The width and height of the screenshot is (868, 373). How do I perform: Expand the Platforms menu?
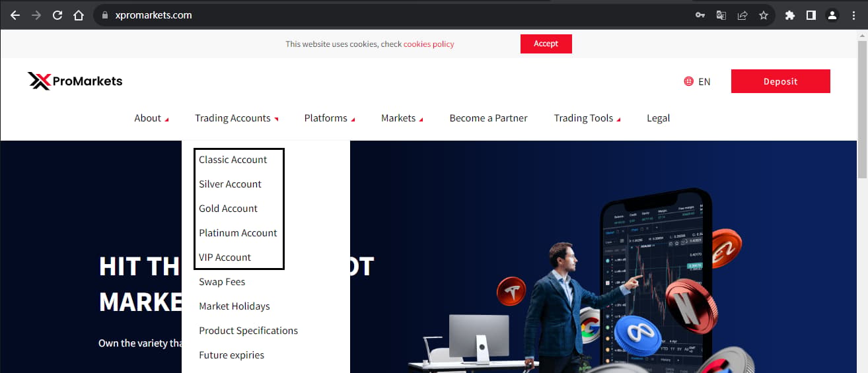click(330, 118)
